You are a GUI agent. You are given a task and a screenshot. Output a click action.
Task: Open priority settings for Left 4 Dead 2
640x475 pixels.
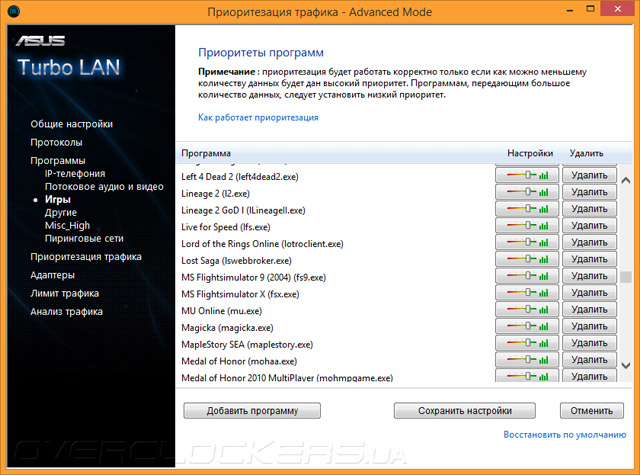pos(527,175)
